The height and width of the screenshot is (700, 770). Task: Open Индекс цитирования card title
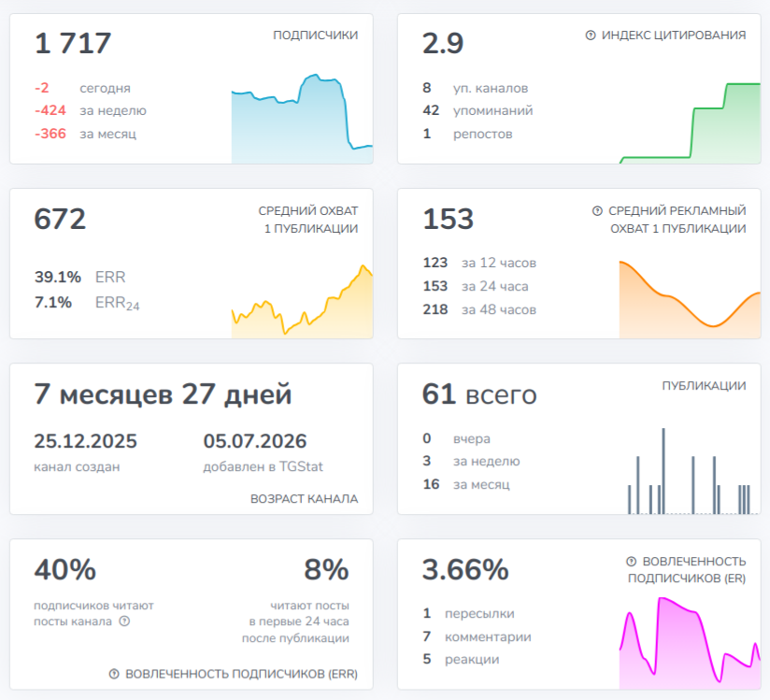[673, 35]
